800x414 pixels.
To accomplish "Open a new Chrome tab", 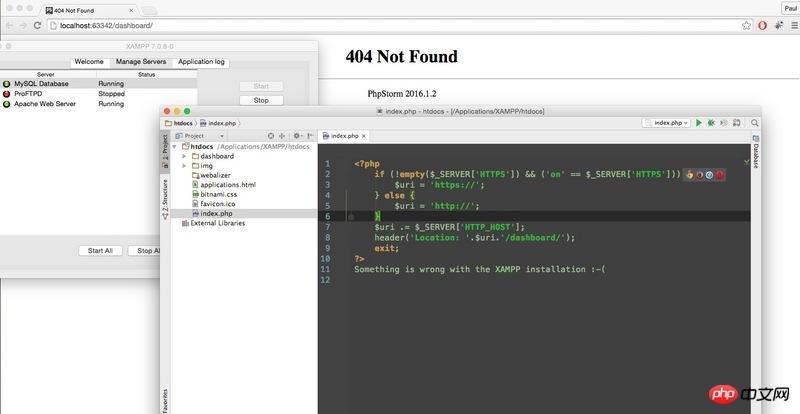I will [149, 11].
